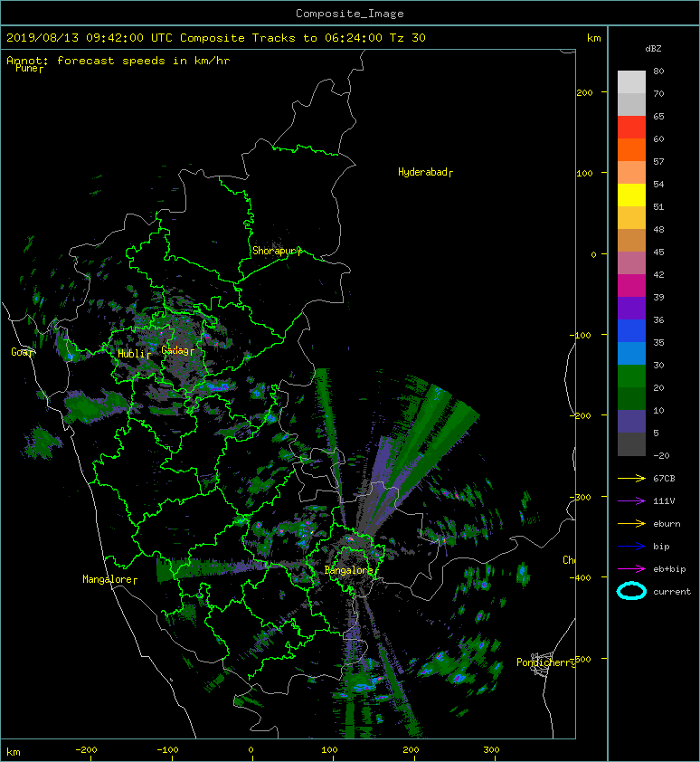The image size is (700, 762).
Task: Pick the green 30 dBZ color swatch
Action: [x=631, y=376]
